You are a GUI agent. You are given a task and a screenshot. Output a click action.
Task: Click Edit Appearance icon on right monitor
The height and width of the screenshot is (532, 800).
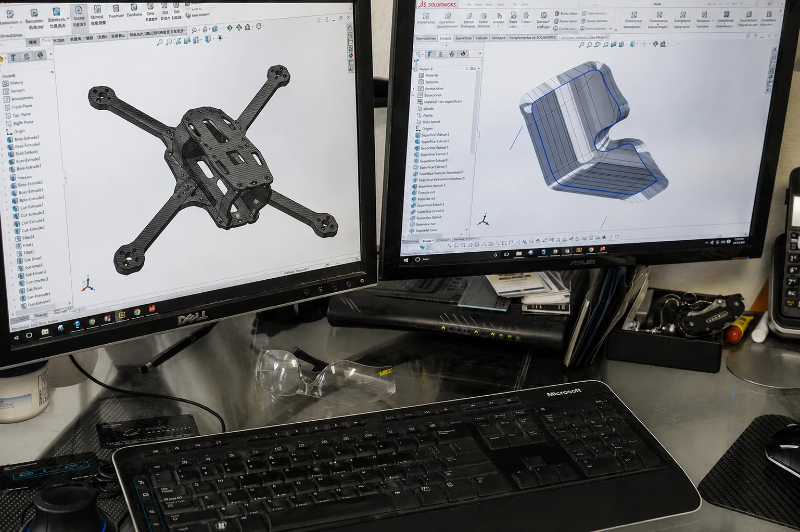click(655, 44)
